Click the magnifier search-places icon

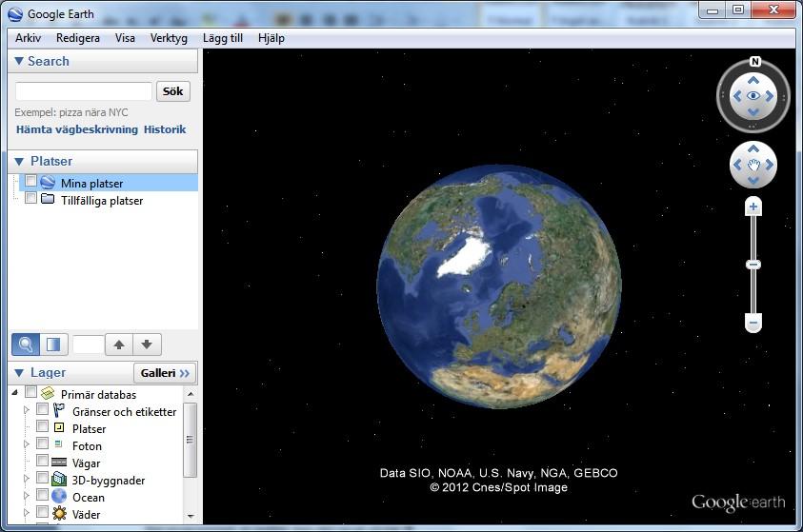click(x=25, y=345)
